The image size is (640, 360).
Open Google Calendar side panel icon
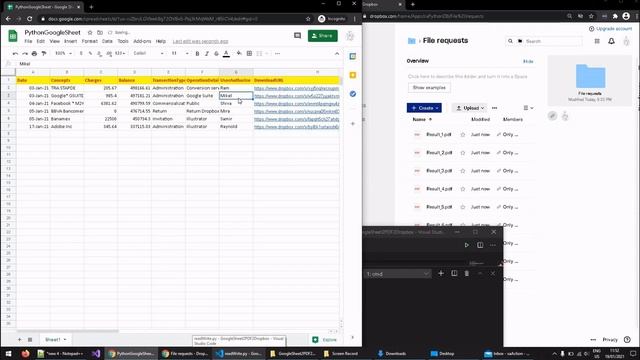(x=353, y=56)
